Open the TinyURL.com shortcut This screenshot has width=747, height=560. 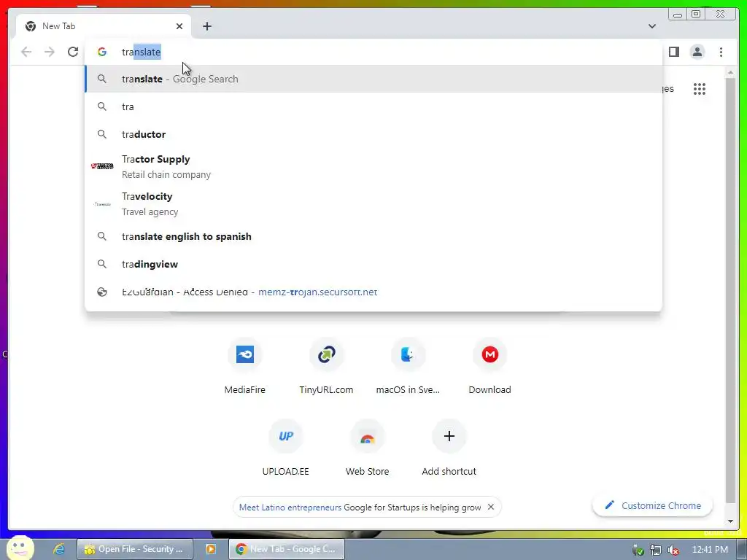pyautogui.click(x=326, y=367)
